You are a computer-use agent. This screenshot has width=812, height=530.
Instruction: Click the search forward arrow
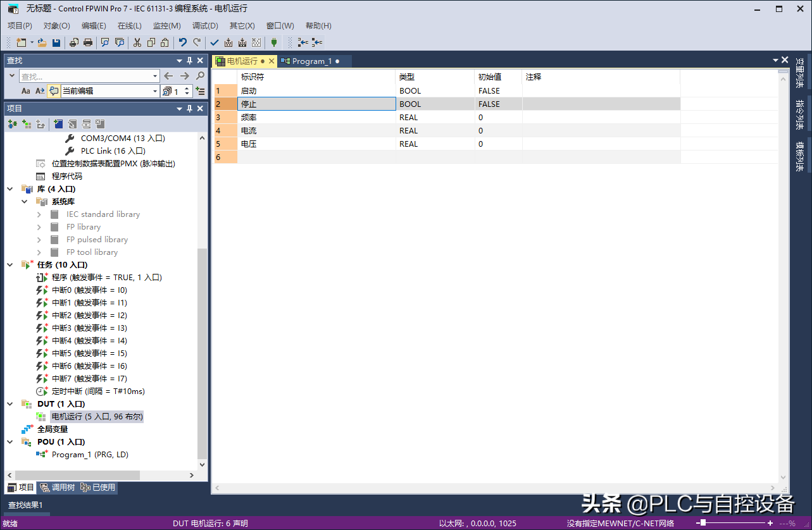[x=184, y=76]
